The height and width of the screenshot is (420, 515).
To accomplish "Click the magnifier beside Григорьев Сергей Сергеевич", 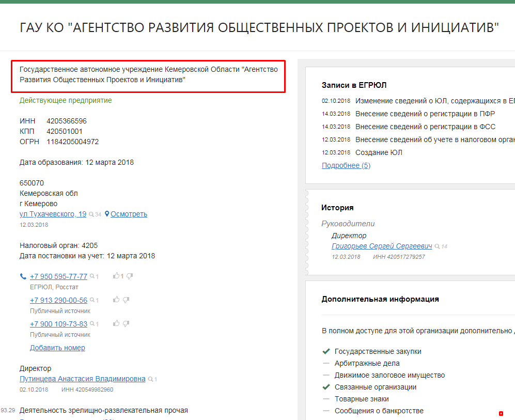I will (437, 246).
